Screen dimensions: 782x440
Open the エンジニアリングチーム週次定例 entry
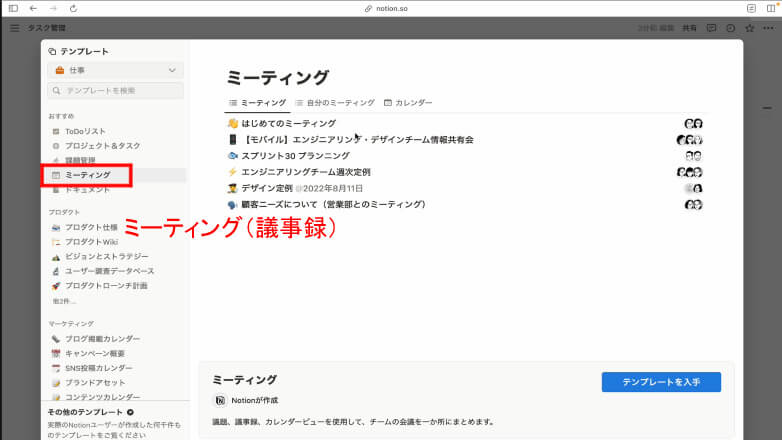(x=306, y=172)
